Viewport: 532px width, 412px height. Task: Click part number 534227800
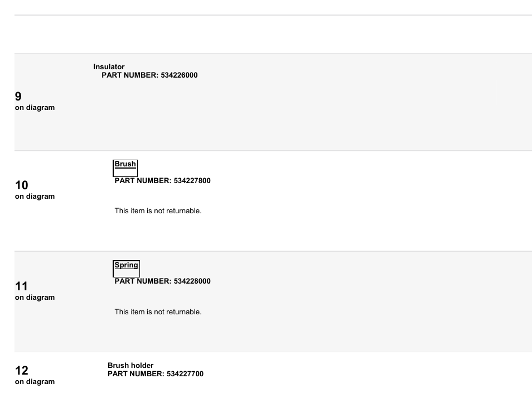192,181
